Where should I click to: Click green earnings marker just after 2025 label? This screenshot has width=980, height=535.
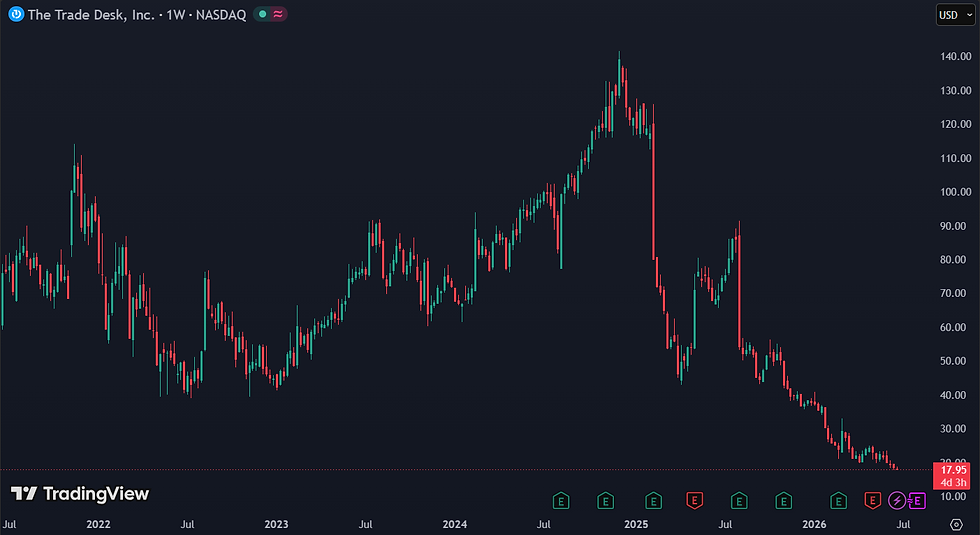(x=653, y=501)
